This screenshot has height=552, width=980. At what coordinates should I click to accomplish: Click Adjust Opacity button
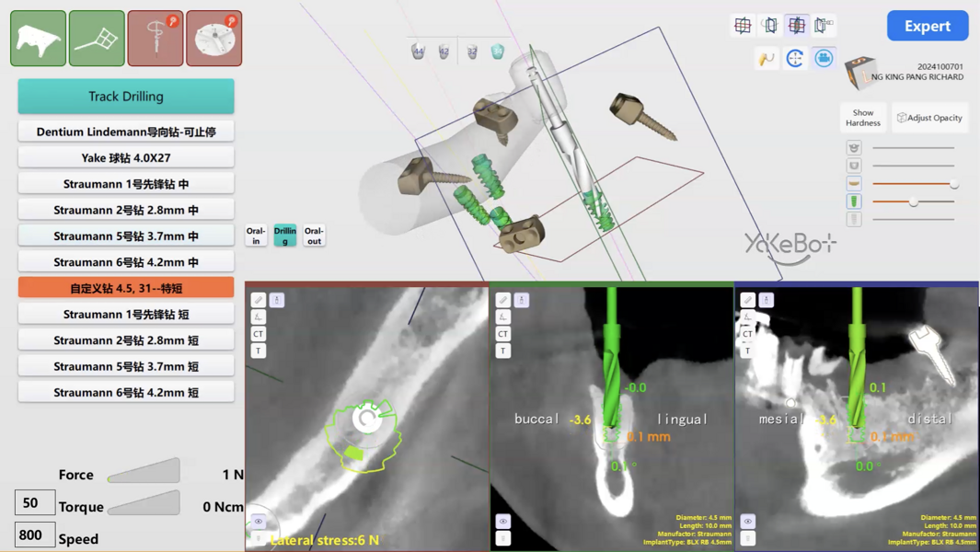click(930, 118)
